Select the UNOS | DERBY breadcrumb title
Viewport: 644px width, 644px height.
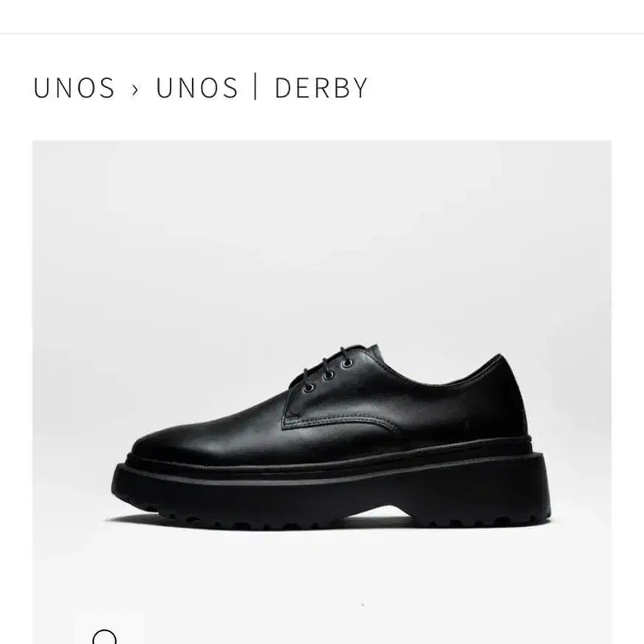261,87
